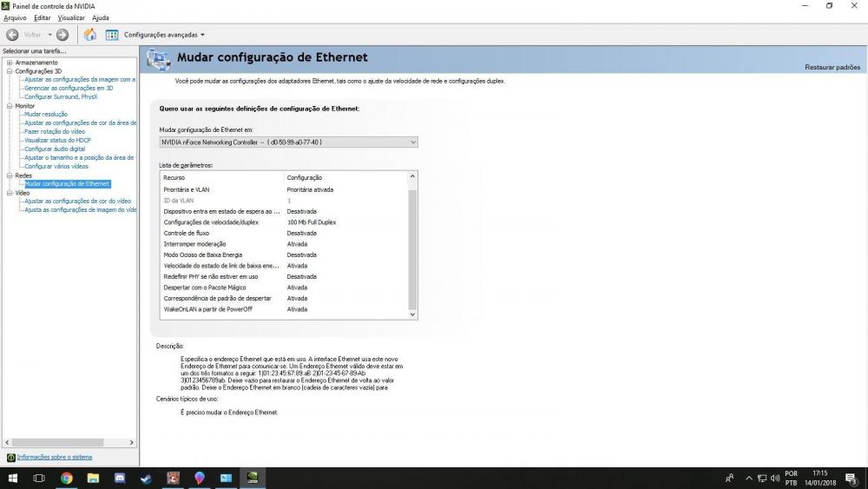Click the back arrow (Voltar) button
Screen dimensions: 868x489
[x=13, y=35]
